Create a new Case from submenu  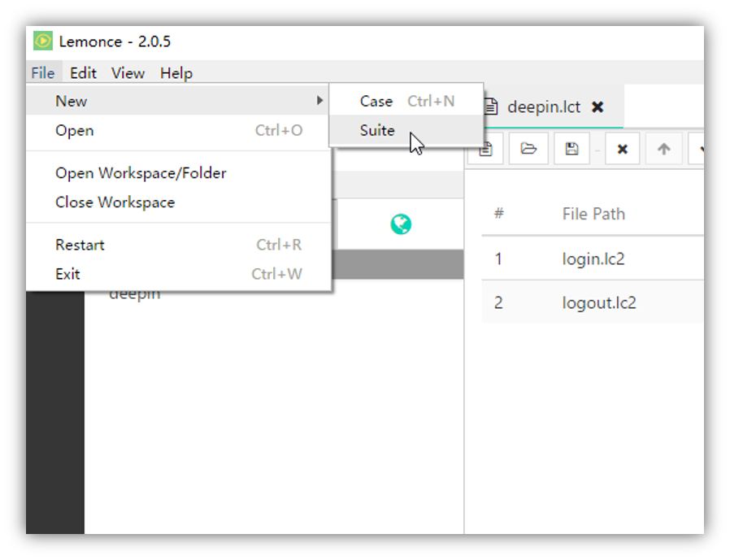point(406,101)
